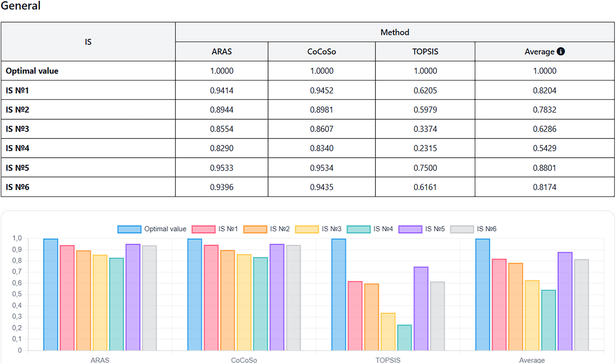
Task: Click the teal IS №4 bar in TOPSIS group
Action: (404, 338)
